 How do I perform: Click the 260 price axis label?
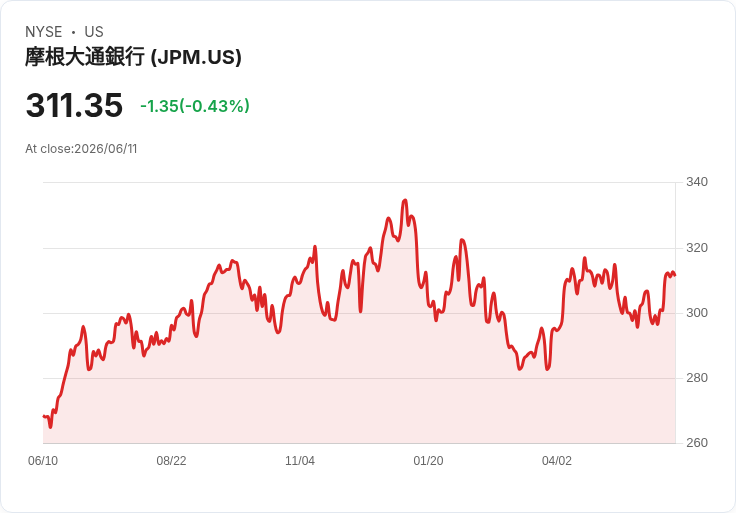click(697, 443)
